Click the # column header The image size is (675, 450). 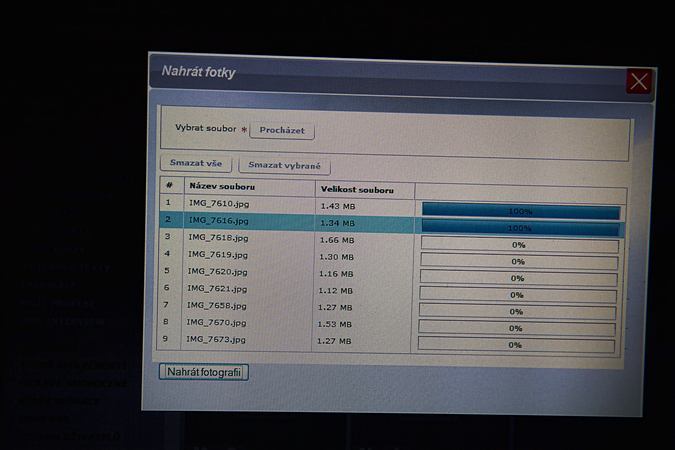(x=169, y=185)
